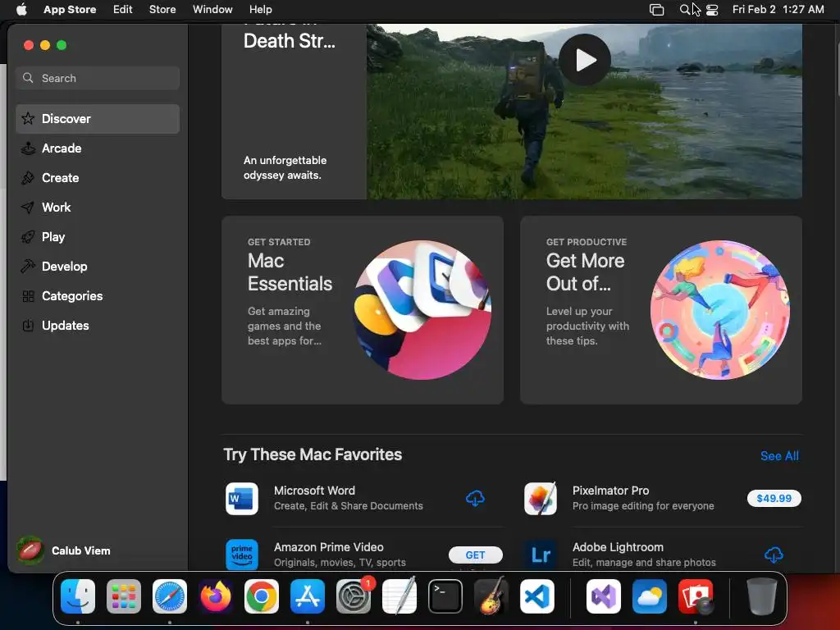
Task: Open the Updates download icon
Action: tap(28, 325)
